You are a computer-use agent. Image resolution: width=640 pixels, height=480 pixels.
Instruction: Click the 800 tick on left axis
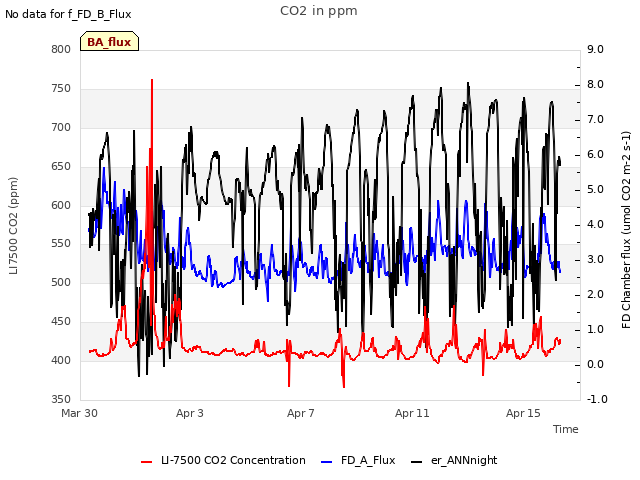61,50
